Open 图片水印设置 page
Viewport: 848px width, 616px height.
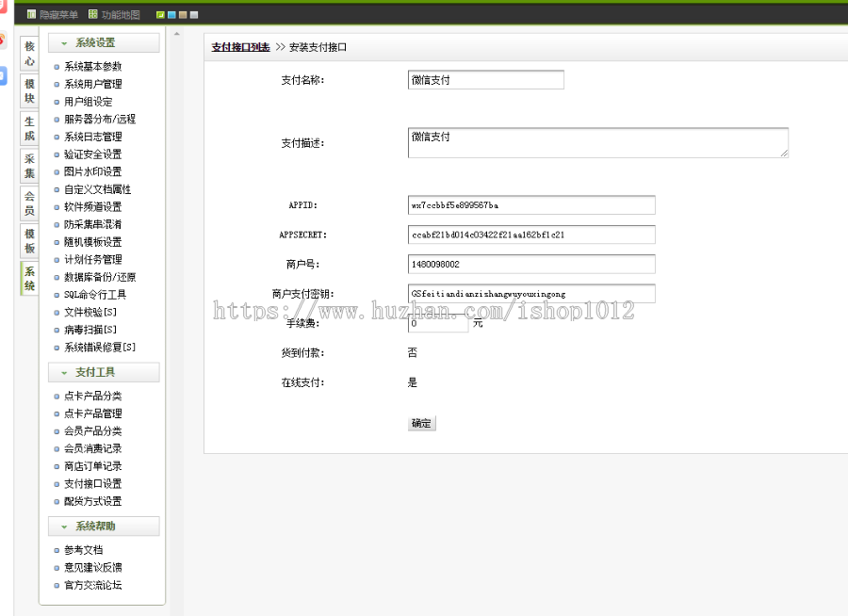coord(93,171)
